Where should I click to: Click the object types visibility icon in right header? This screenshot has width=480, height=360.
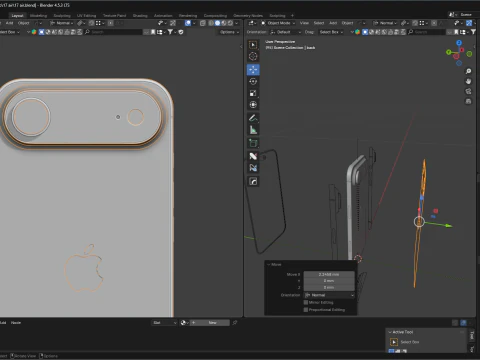click(x=457, y=23)
